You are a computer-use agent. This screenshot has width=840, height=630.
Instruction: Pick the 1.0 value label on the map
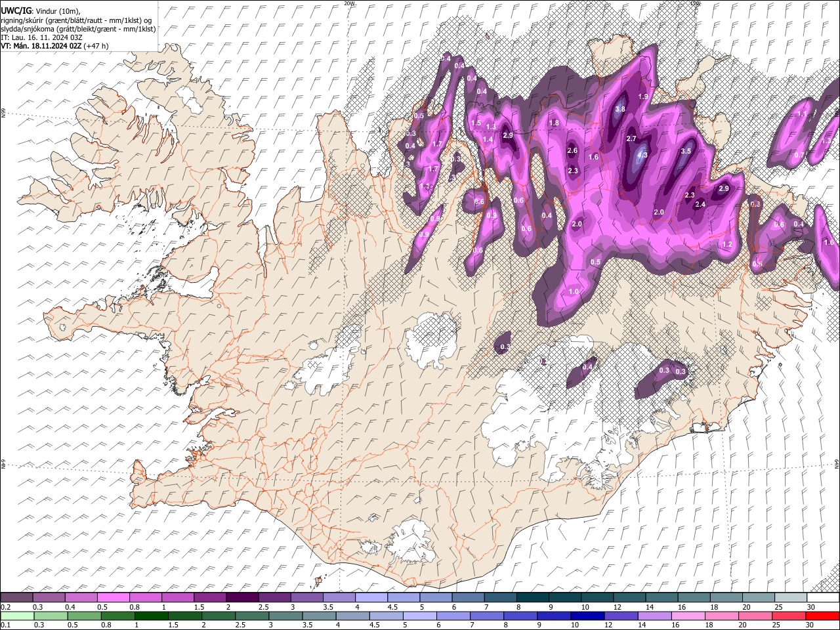pyautogui.click(x=574, y=292)
